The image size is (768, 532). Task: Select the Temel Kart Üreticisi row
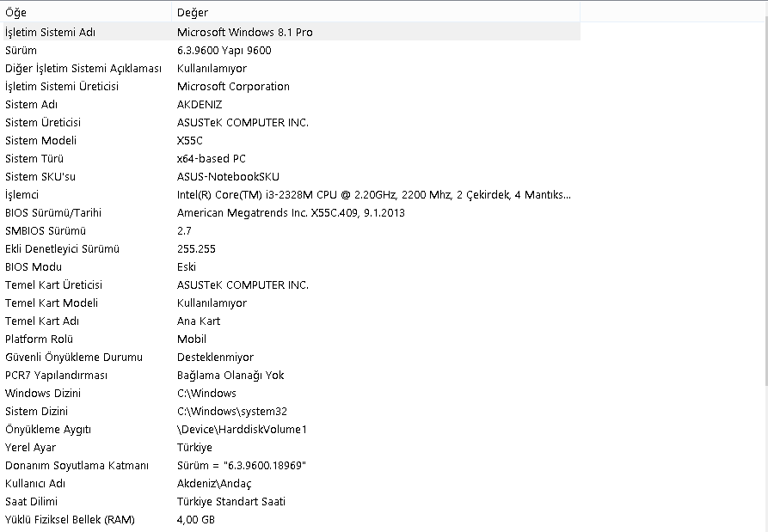(x=53, y=284)
